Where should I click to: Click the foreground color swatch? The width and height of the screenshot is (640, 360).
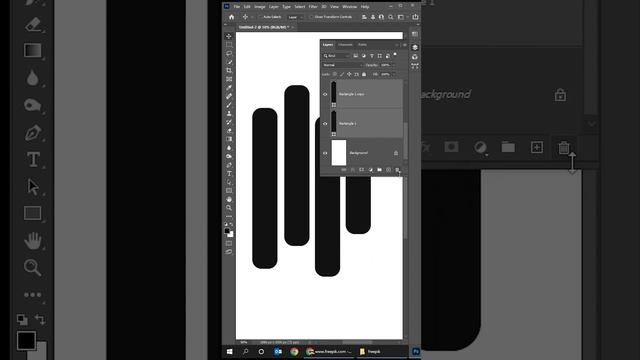(227, 231)
